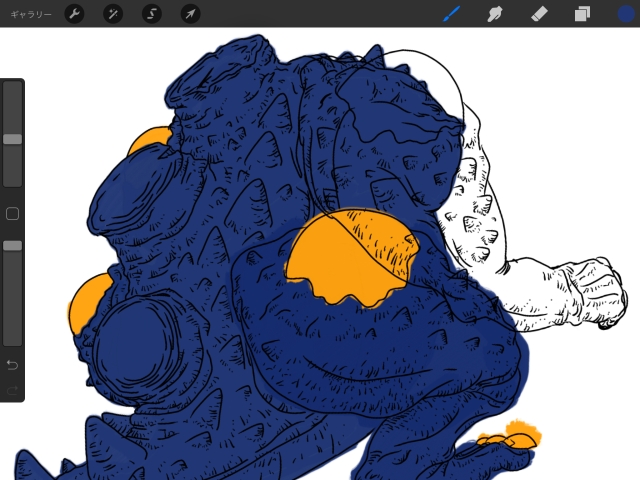Click the brush opacity slider handle

12,245
